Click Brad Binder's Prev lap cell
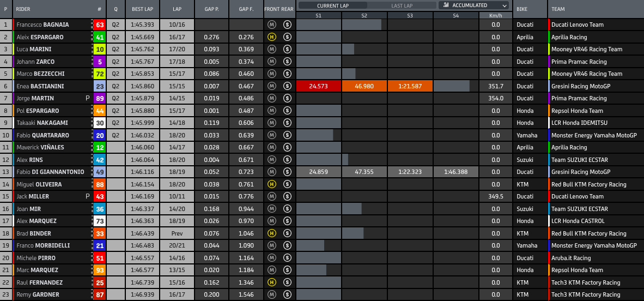Viewport: 644px width, 301px height. 177,233
